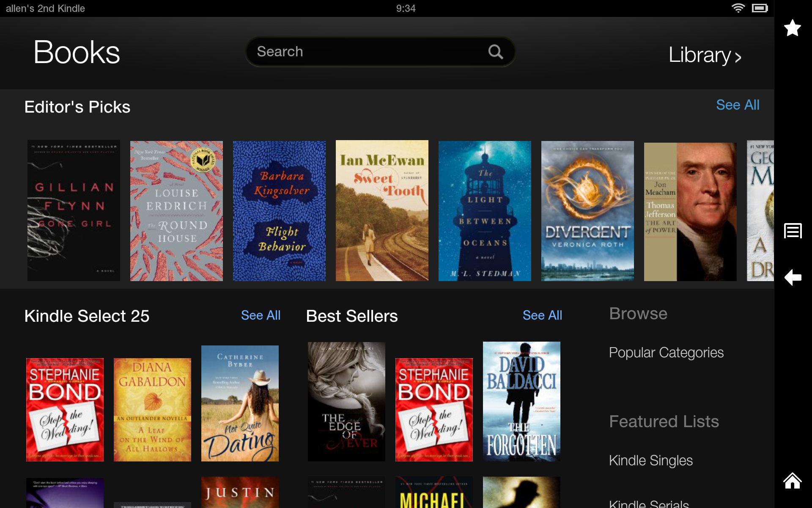Open The Light Between Oceans cover
Screen dimensions: 812x508
click(x=485, y=211)
